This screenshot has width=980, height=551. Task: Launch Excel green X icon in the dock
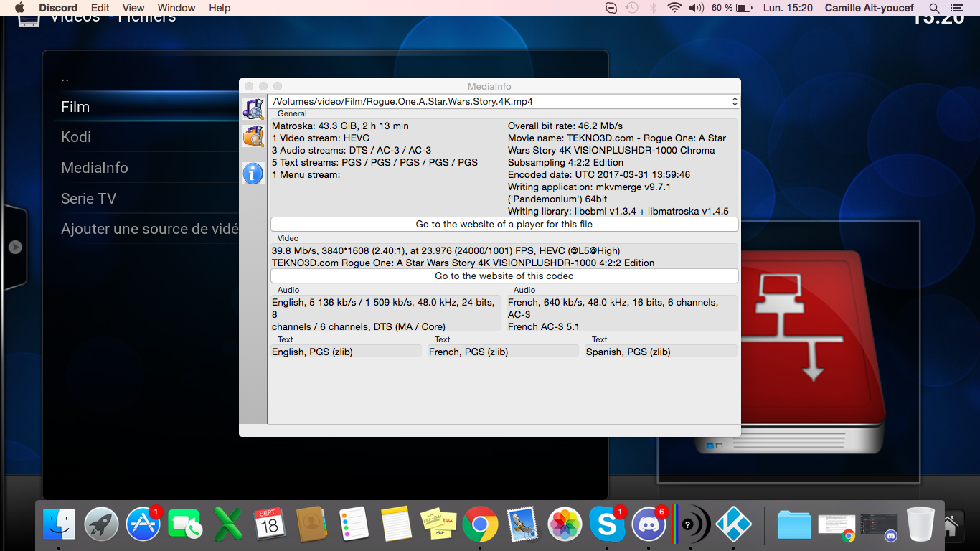[x=228, y=524]
